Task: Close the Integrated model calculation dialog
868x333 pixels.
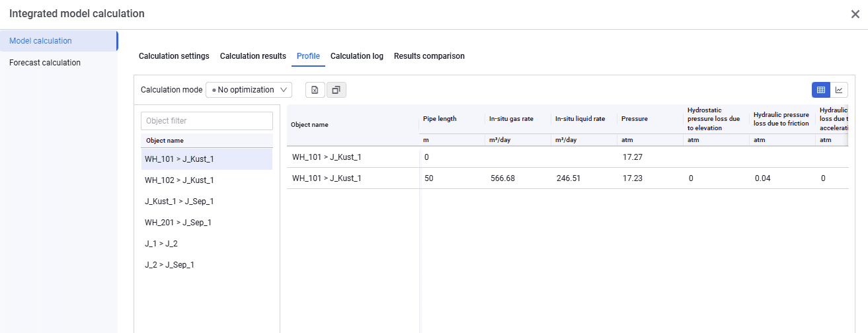Action: coord(855,14)
